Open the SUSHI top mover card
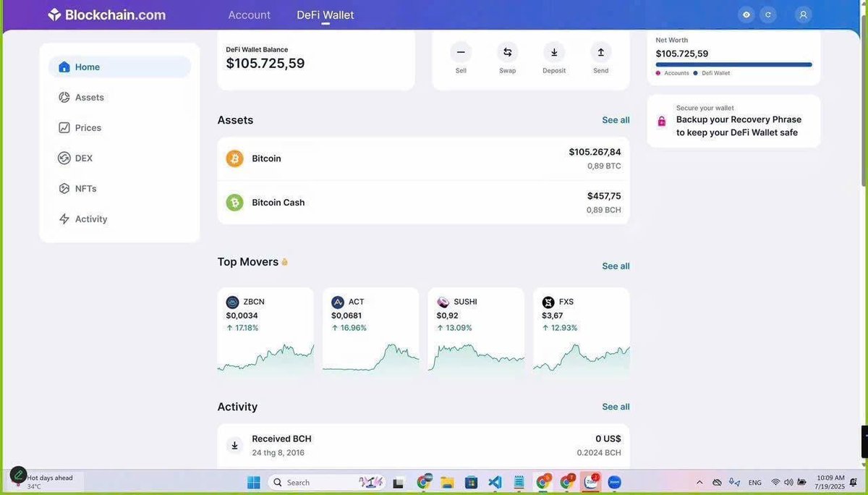This screenshot has height=495, width=868. 476,330
